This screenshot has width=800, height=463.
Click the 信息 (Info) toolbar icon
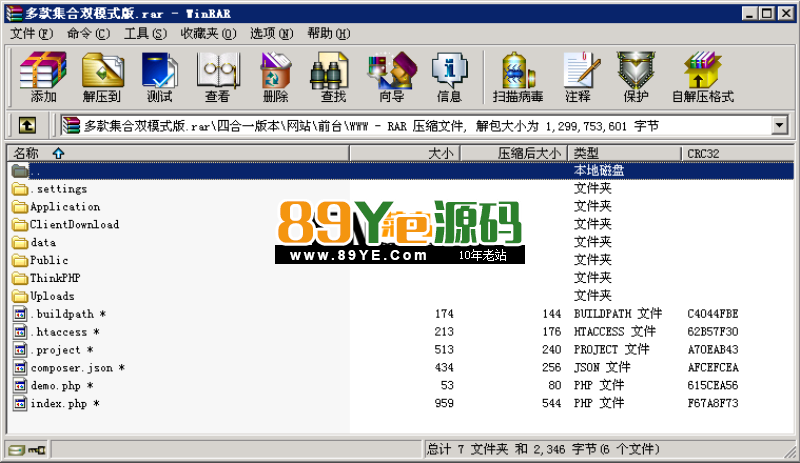(449, 76)
